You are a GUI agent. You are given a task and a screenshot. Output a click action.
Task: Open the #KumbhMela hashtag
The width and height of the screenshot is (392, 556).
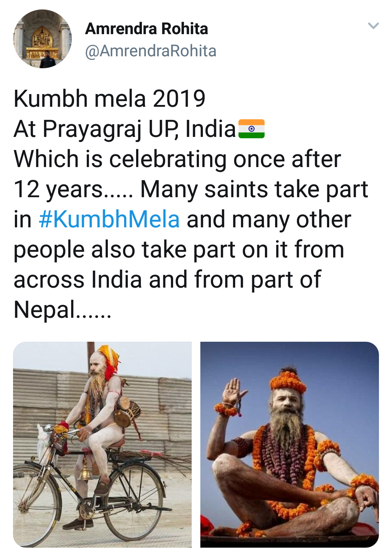[109, 219]
